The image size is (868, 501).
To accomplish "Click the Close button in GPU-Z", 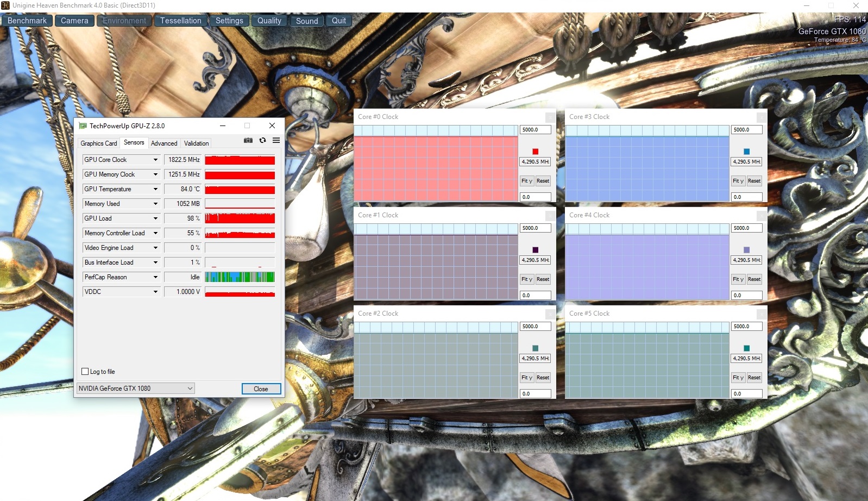I will 261,389.
